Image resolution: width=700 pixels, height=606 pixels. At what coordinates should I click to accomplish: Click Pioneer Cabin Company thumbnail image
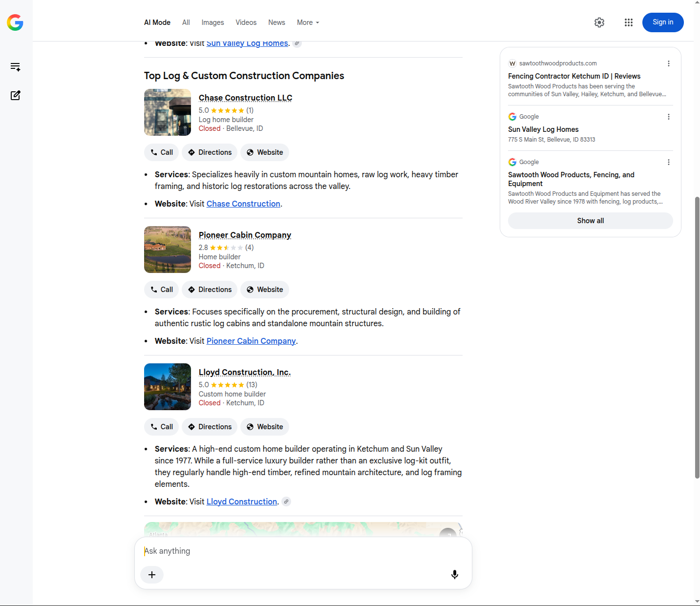168,250
